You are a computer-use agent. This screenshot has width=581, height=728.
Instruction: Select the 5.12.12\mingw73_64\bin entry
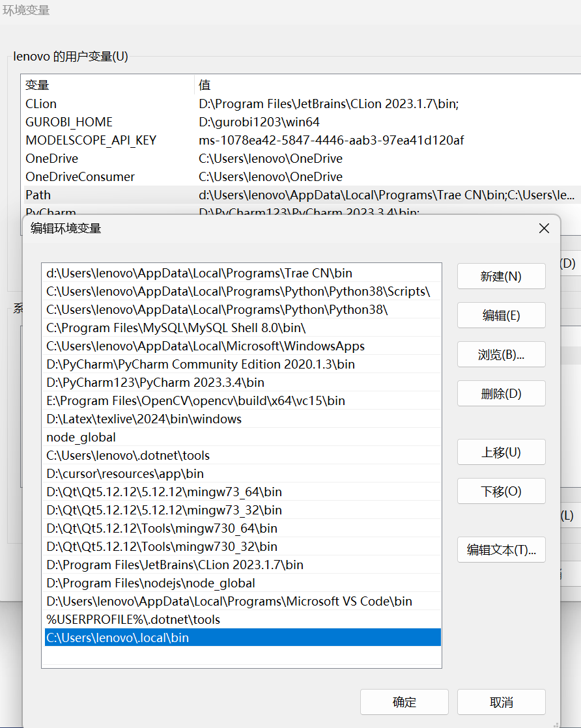[242, 492]
